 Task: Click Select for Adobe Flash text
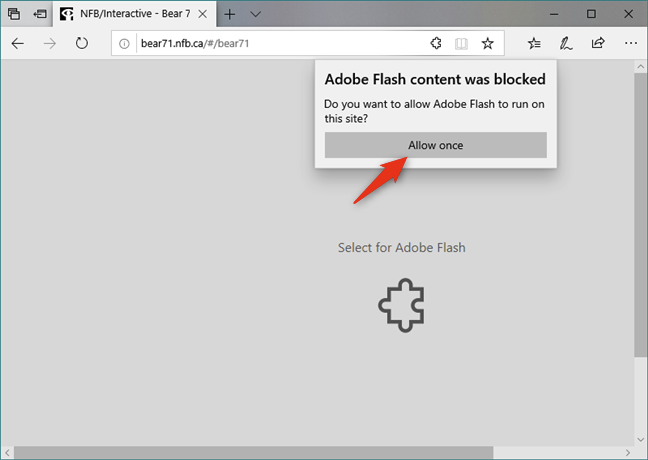pos(401,247)
